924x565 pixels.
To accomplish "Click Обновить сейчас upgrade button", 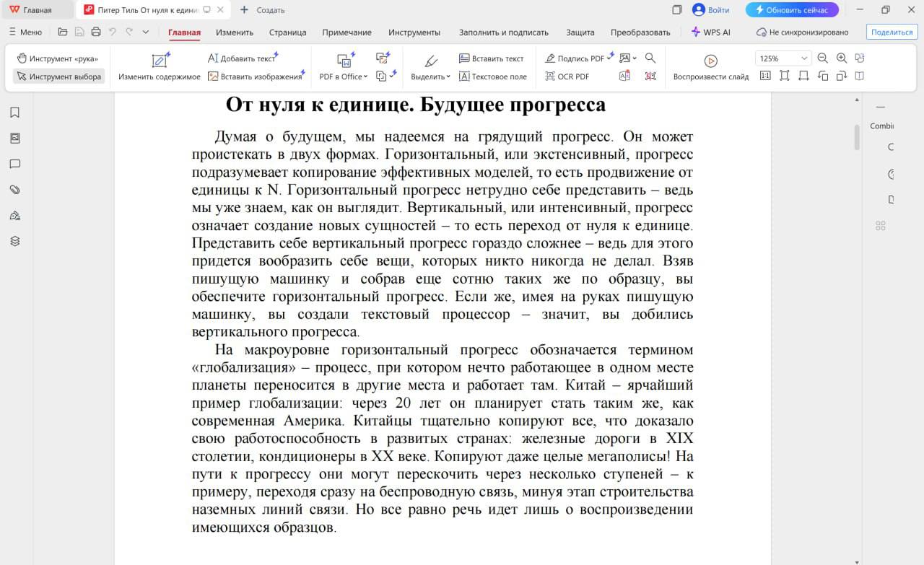I will (x=792, y=10).
